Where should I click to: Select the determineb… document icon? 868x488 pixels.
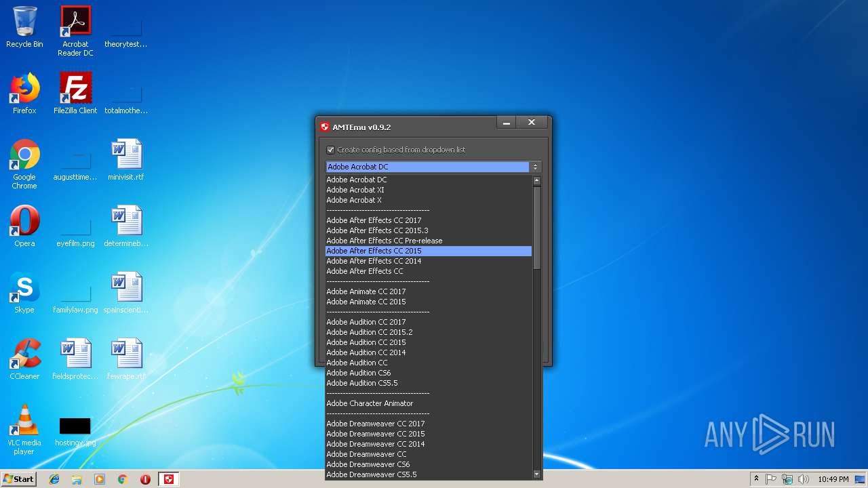click(x=126, y=226)
